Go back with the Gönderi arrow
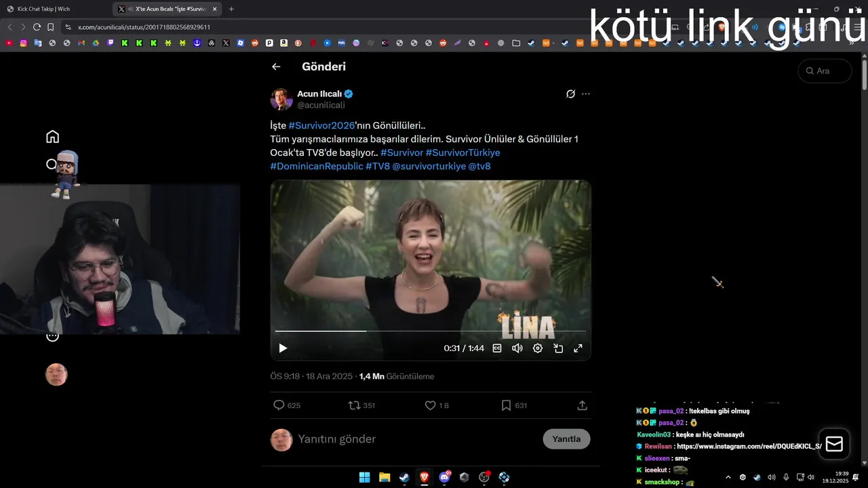 point(276,66)
